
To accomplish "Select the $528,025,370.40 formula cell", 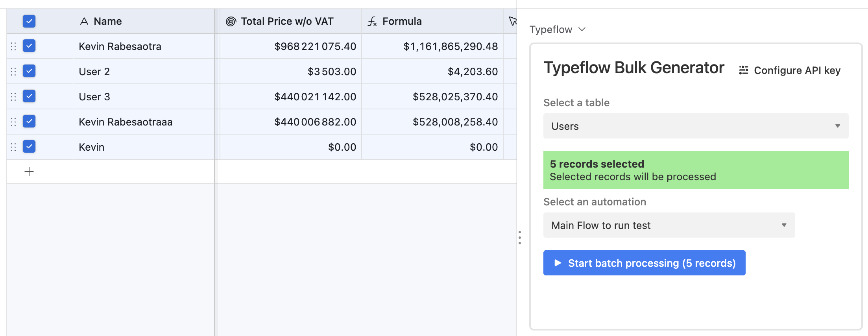I will coord(432,97).
